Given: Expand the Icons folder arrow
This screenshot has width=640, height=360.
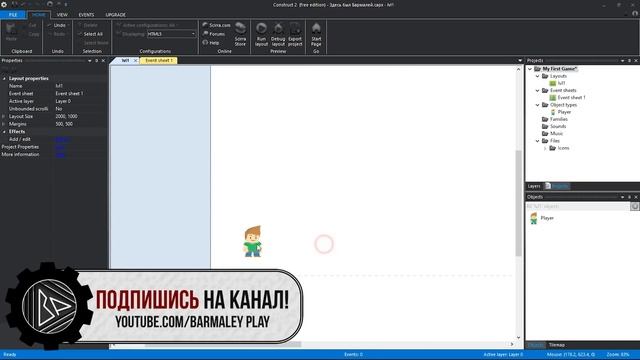Looking at the screenshot, I should coord(545,148).
